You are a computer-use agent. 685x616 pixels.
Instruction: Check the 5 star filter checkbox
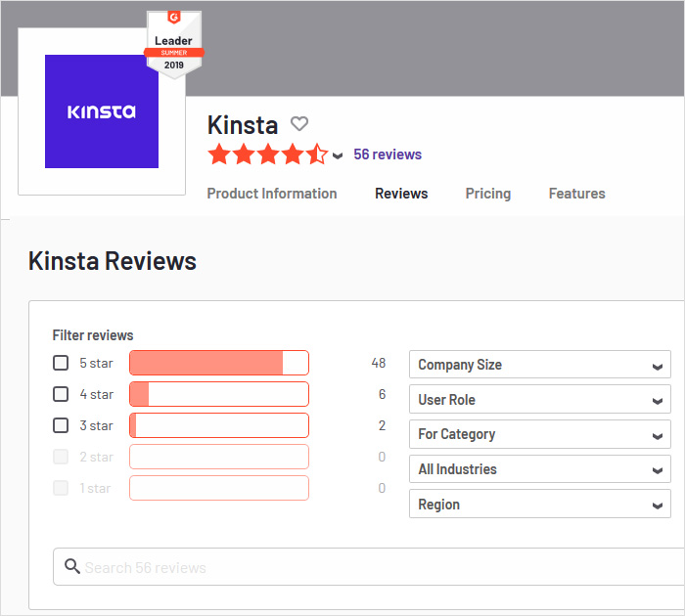click(61, 363)
